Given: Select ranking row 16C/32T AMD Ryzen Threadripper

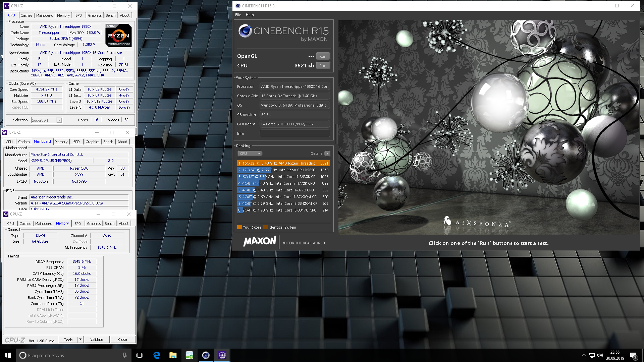Looking at the screenshot, I should pyautogui.click(x=283, y=163).
